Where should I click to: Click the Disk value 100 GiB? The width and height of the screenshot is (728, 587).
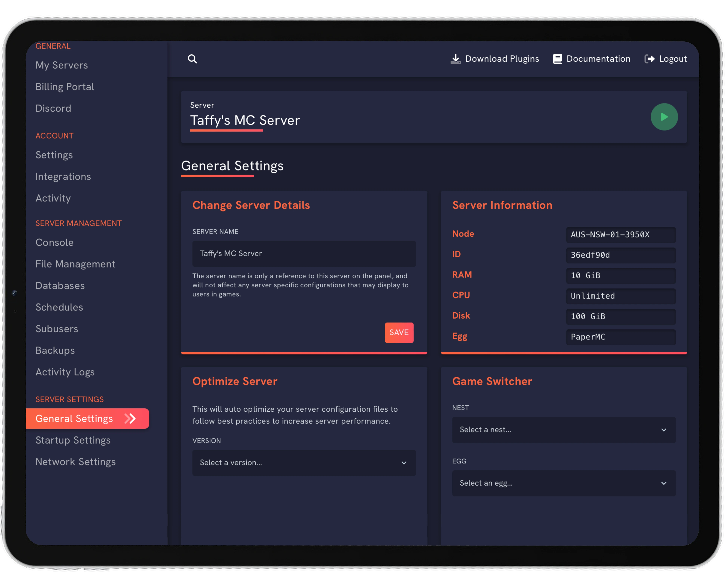(x=621, y=316)
